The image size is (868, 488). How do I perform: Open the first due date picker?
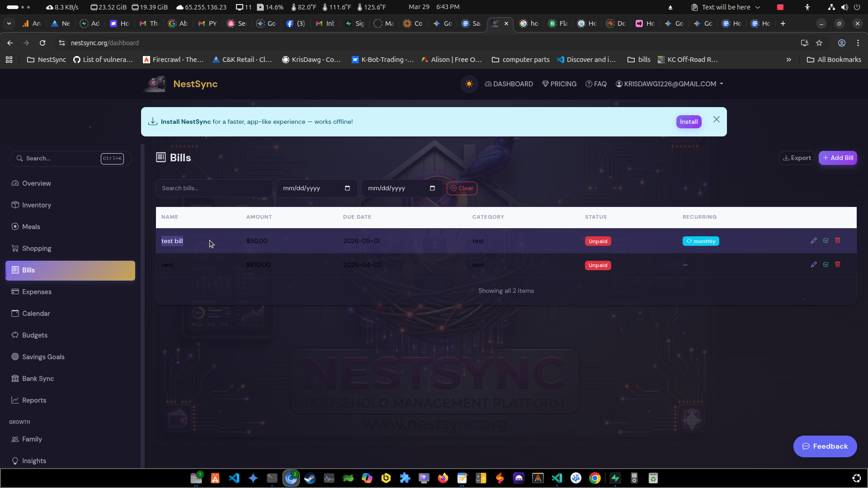(347, 188)
